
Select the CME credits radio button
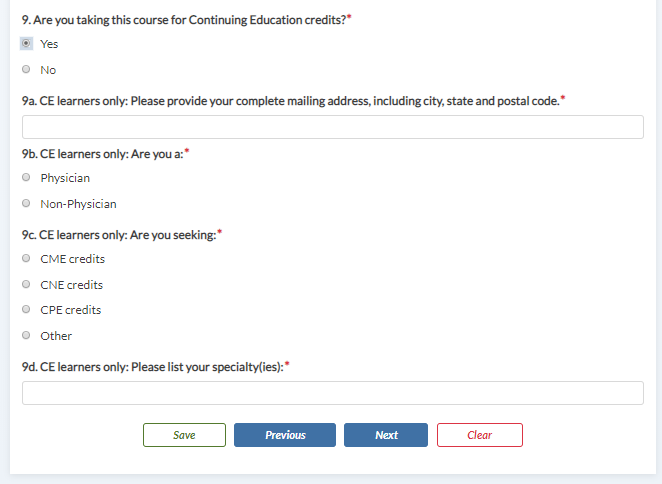(26, 259)
